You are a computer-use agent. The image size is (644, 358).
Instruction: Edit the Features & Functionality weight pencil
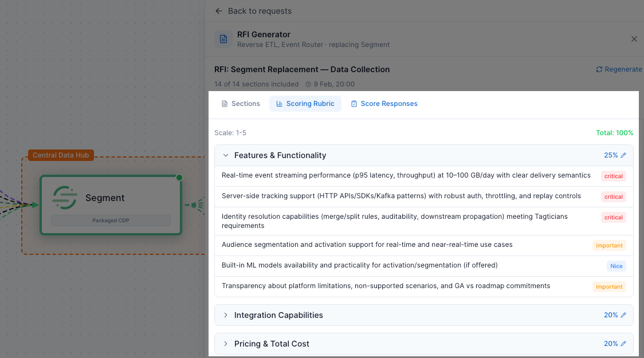623,155
